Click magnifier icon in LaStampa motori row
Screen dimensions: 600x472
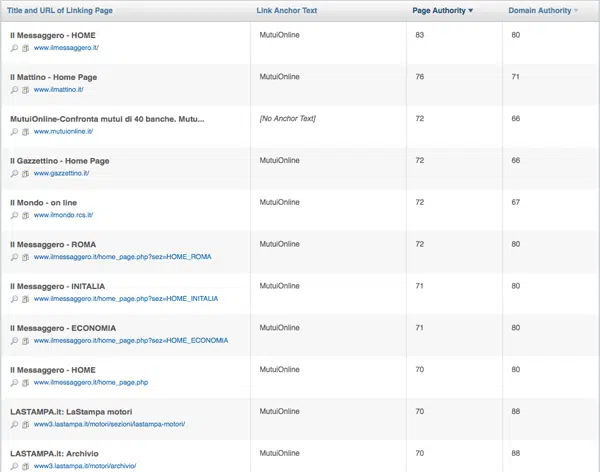[14, 424]
